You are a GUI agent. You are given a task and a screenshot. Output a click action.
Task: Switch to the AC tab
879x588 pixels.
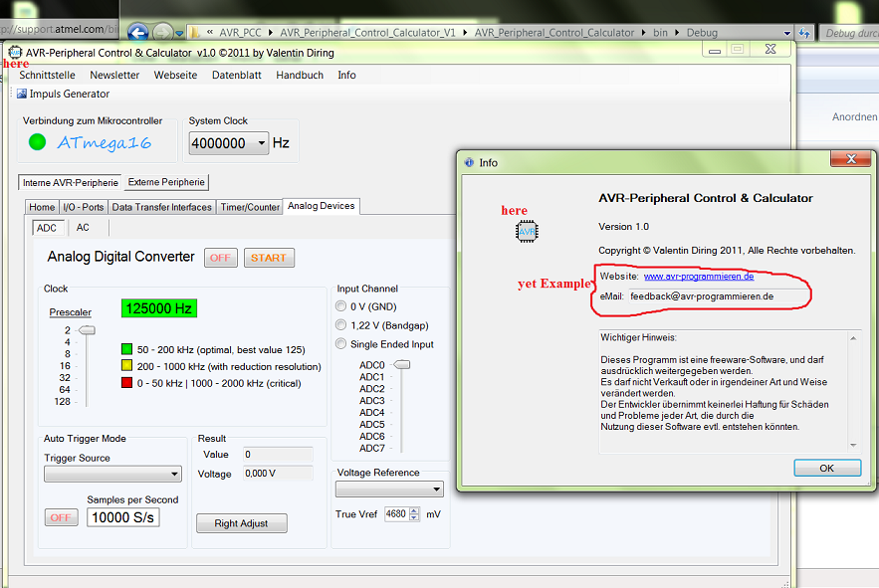click(85, 227)
